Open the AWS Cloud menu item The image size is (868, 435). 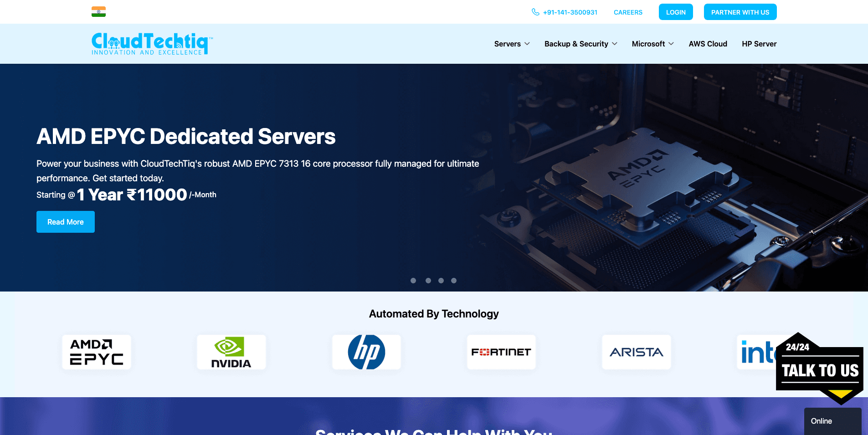coord(708,44)
